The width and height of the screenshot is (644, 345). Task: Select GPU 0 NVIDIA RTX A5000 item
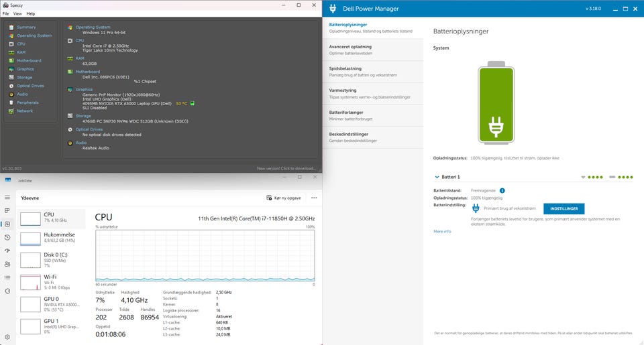click(52, 304)
